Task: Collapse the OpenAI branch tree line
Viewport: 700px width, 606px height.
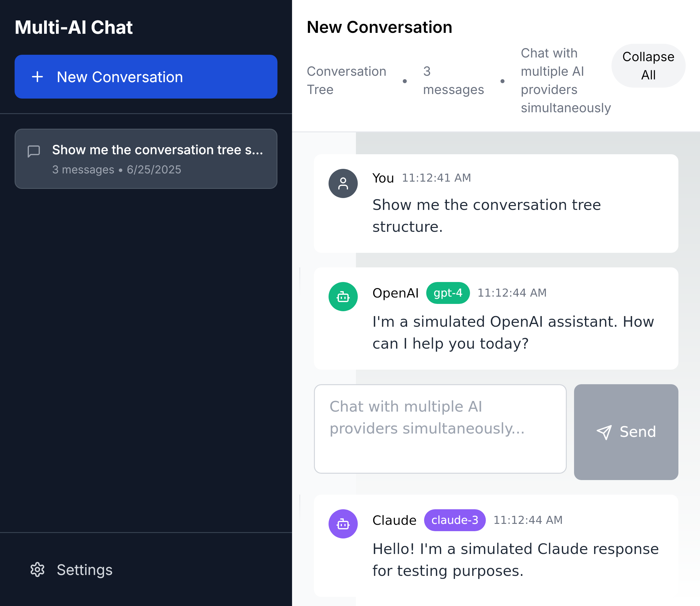Action: 300,281
